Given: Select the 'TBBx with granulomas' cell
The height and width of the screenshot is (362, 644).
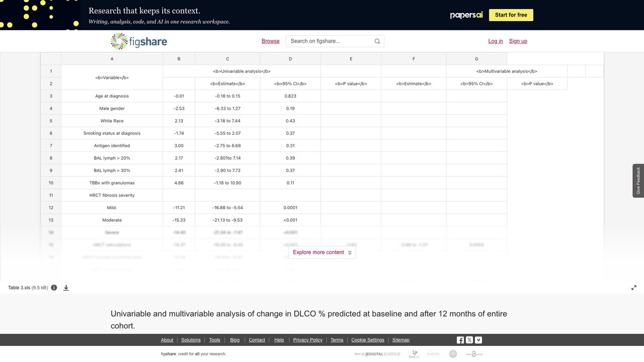Looking at the screenshot, I should coord(112,183).
